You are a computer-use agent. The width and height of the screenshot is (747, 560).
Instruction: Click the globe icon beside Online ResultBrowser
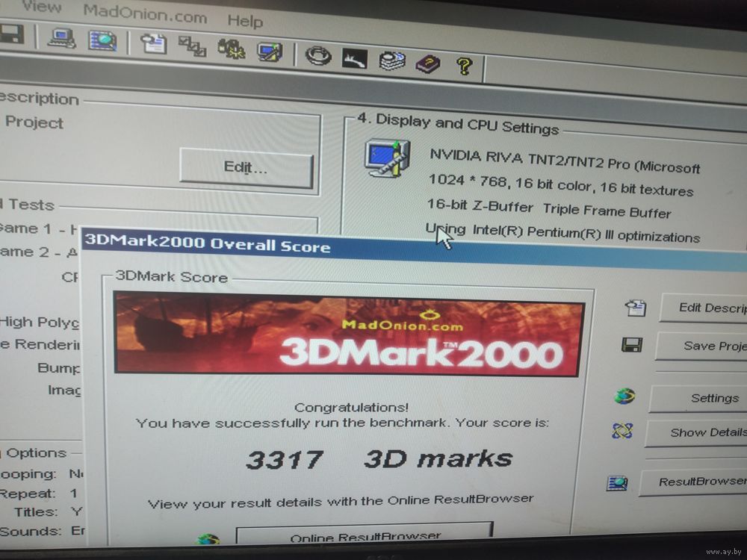tap(208, 540)
